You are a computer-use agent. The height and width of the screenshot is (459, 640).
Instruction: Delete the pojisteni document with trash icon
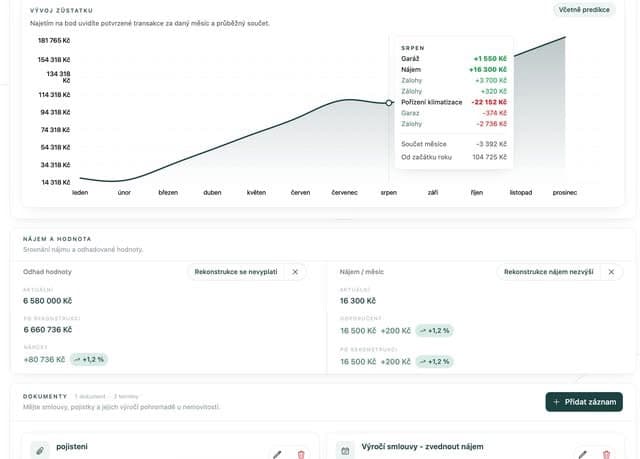301,454
